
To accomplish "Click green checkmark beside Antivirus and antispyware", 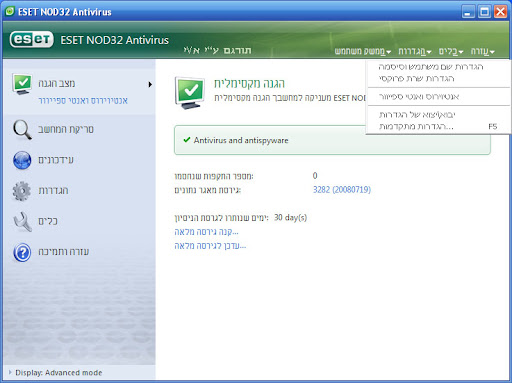I will tap(187, 140).
